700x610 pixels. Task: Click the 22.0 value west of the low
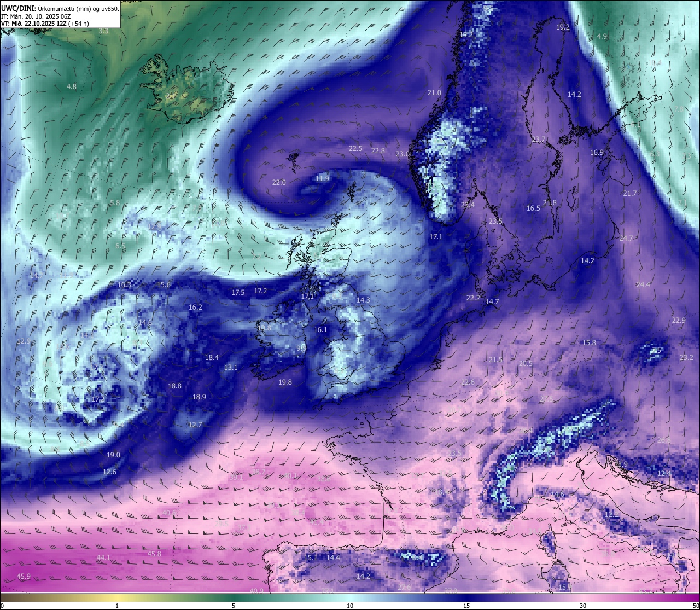tap(279, 182)
